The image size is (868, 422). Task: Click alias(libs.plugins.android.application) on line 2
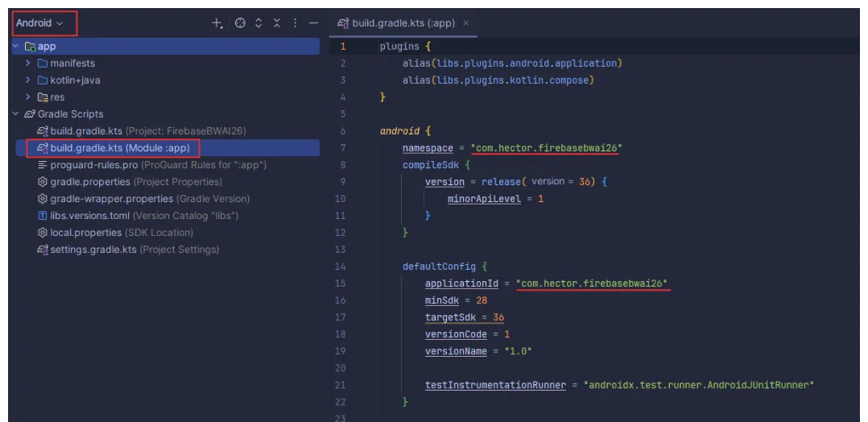pyautogui.click(x=513, y=63)
